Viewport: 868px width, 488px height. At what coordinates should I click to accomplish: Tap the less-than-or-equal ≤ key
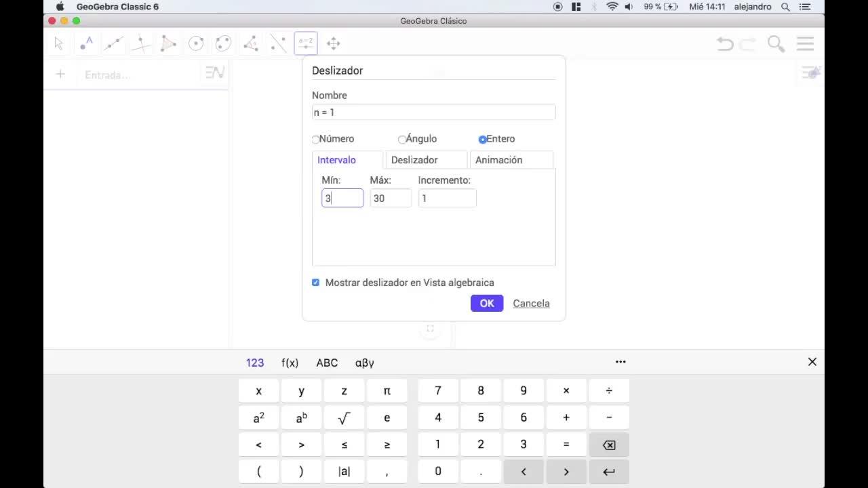coord(344,445)
